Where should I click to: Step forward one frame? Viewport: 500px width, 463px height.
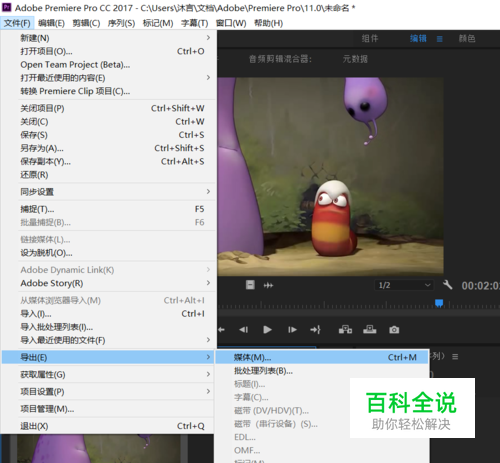point(292,330)
